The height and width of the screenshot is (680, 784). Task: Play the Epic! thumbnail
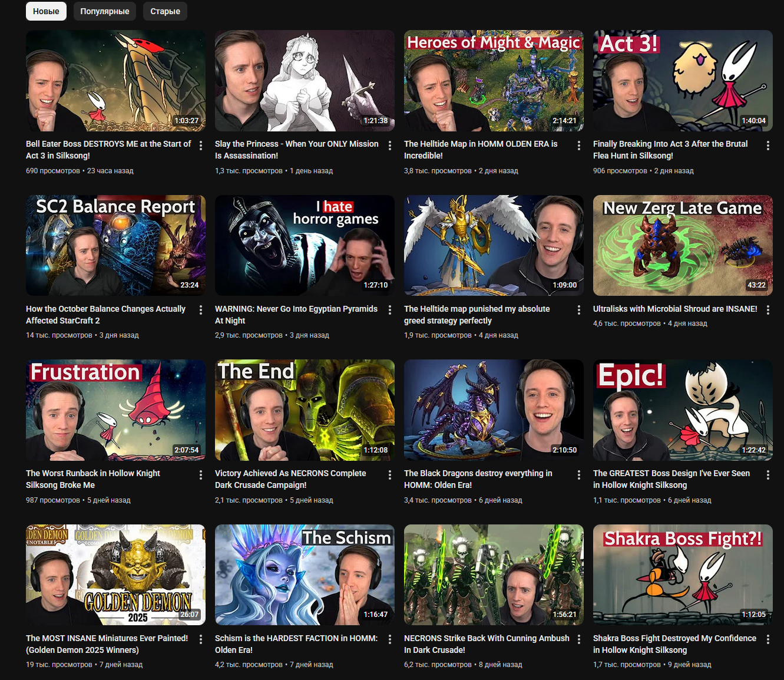683,410
